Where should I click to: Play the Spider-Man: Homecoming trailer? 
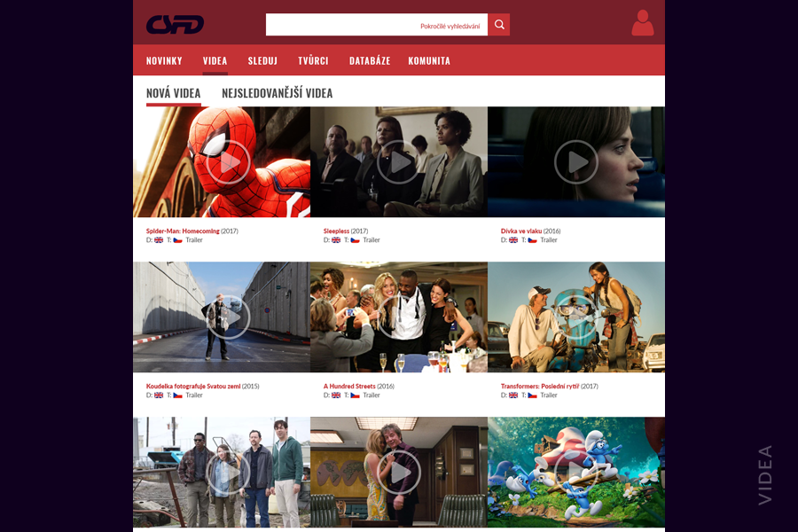tap(228, 162)
